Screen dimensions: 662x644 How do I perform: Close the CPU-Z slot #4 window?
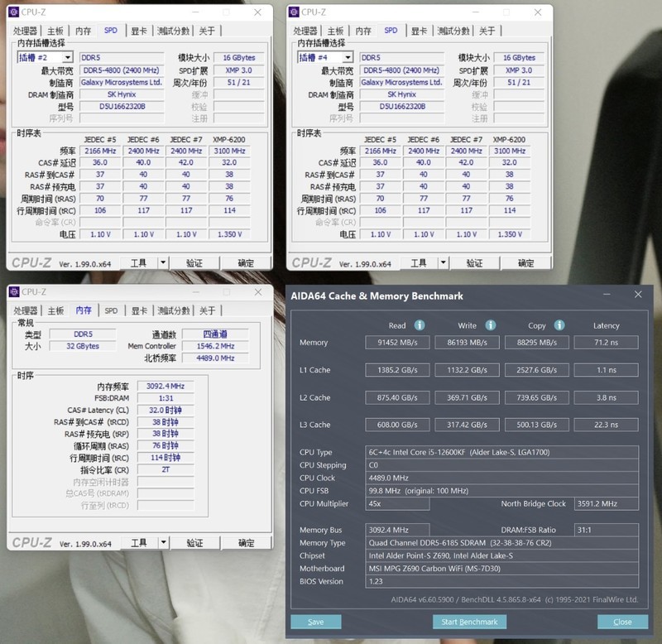point(537,12)
